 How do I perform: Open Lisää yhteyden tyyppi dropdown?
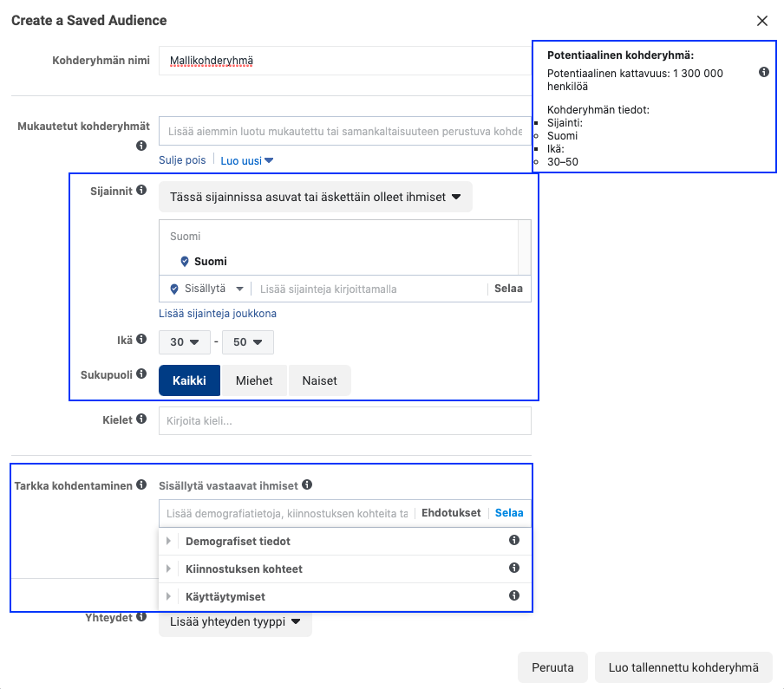point(235,622)
